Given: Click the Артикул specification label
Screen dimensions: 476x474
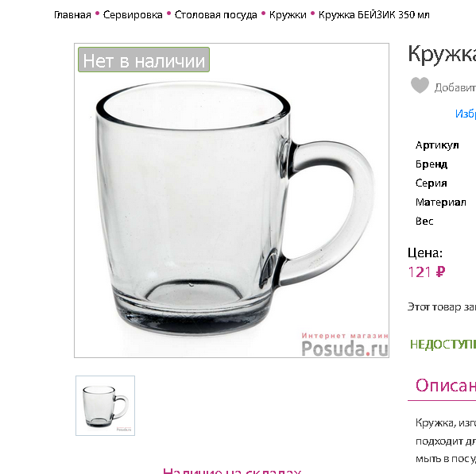Looking at the screenshot, I should click(x=437, y=145).
